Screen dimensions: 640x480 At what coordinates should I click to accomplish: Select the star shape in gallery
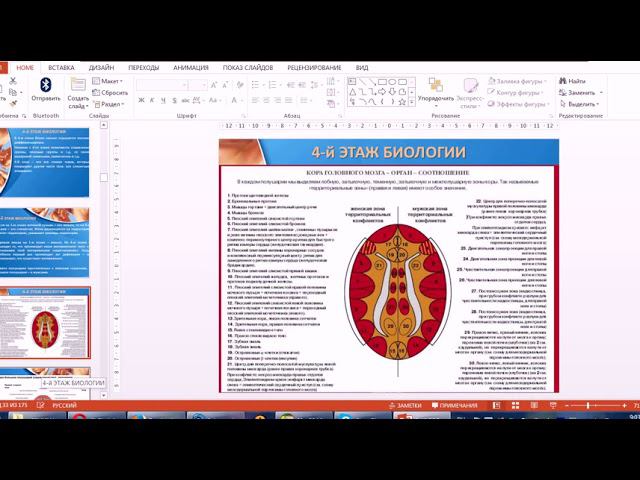pyautogui.click(x=402, y=102)
